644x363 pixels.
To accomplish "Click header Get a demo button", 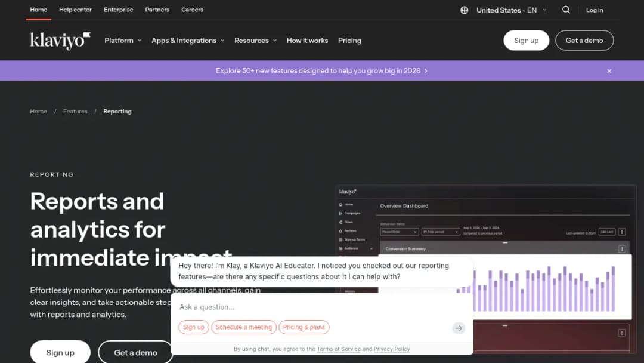I will pos(584,40).
